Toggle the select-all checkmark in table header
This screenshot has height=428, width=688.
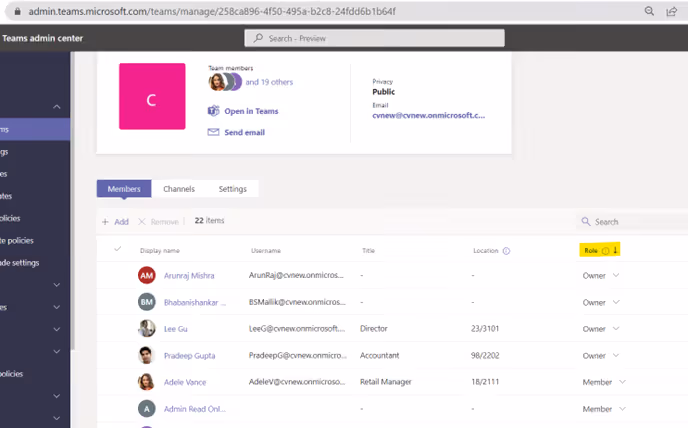point(117,249)
